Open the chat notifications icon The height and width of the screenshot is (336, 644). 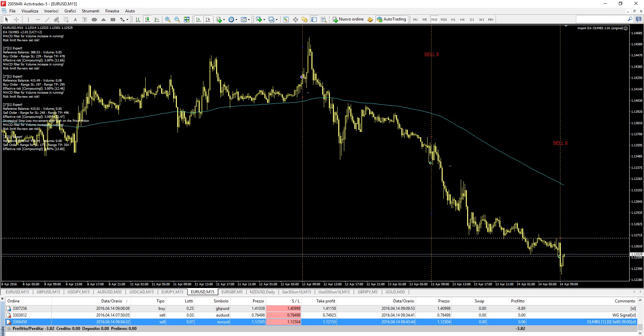[639, 19]
